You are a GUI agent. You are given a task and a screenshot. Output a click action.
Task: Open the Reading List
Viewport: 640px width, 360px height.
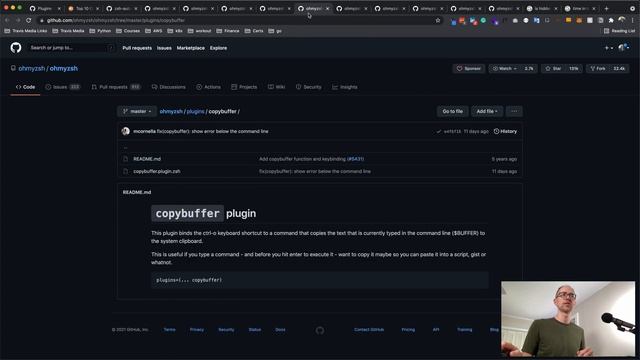pyautogui.click(x=619, y=31)
